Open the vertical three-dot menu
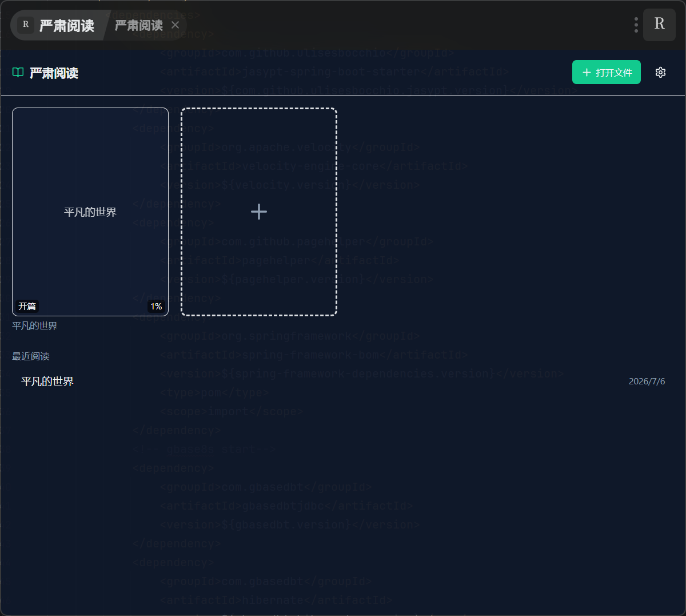Screen dimensions: 686x616 636,25
